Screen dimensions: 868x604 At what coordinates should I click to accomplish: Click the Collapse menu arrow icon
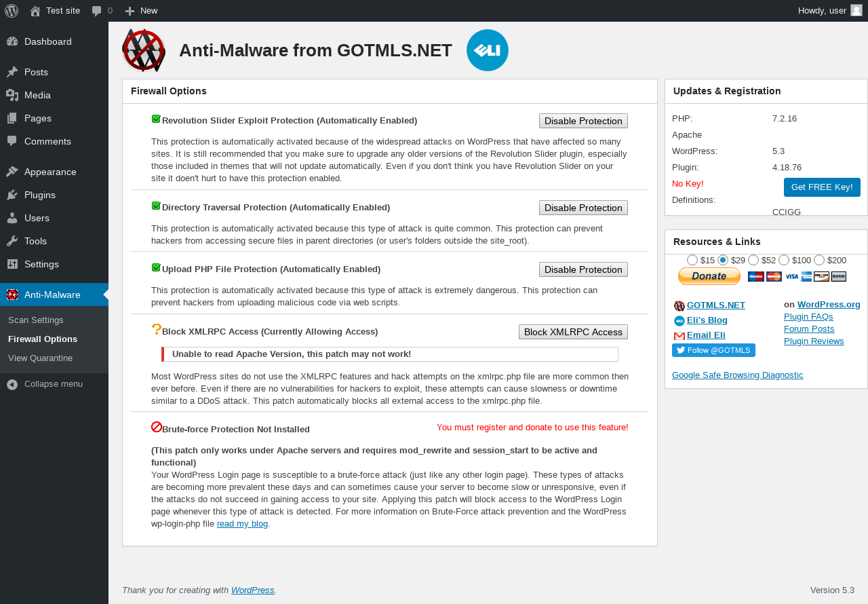[x=12, y=384]
